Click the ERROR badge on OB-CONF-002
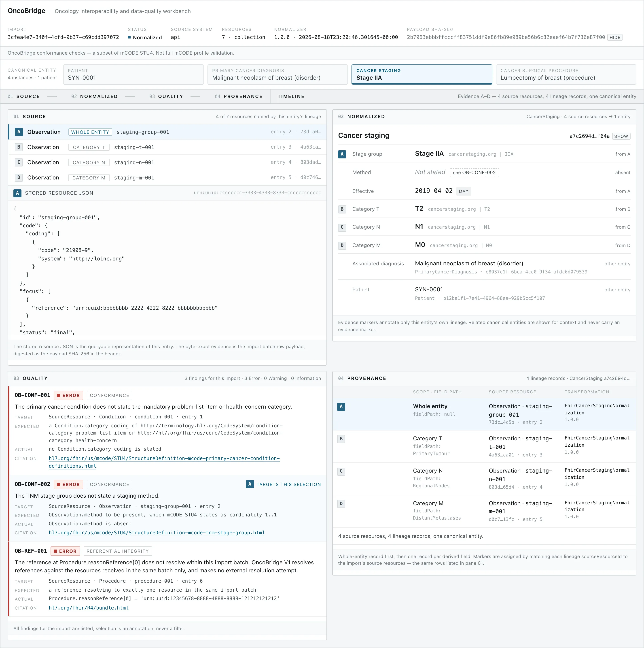The width and height of the screenshot is (644, 648). click(x=68, y=484)
